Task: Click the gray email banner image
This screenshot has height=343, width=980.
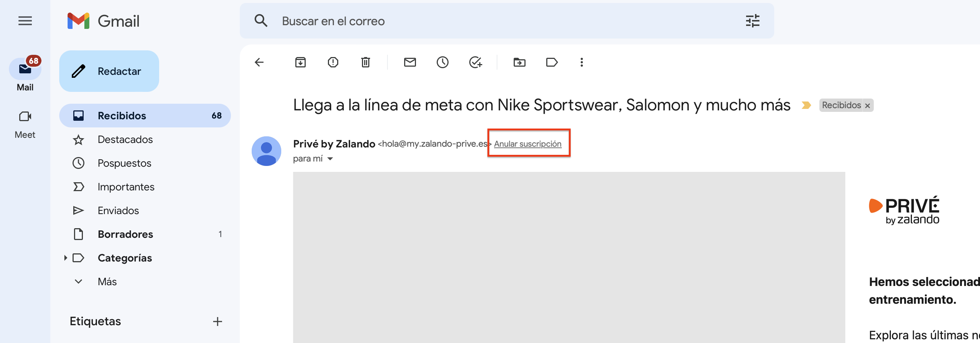Action: [x=569, y=257]
